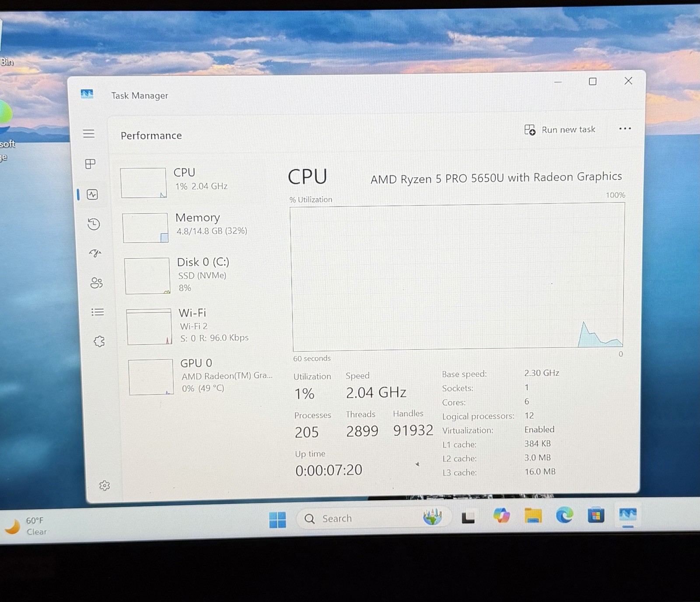Open the weather widget showing 60°F Clear
700x602 pixels.
26,526
